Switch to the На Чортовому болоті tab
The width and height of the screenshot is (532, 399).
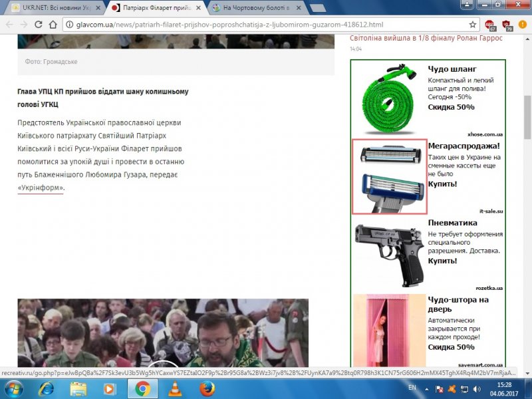click(x=253, y=7)
